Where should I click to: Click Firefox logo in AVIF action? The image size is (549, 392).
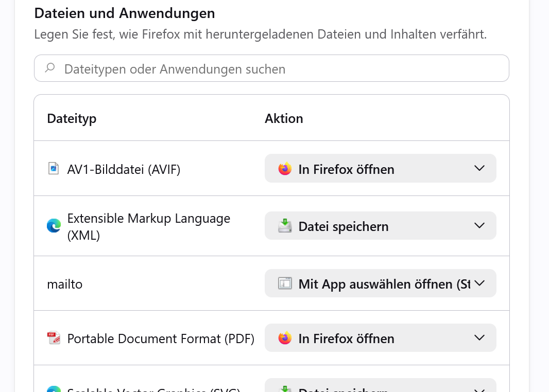[285, 169]
